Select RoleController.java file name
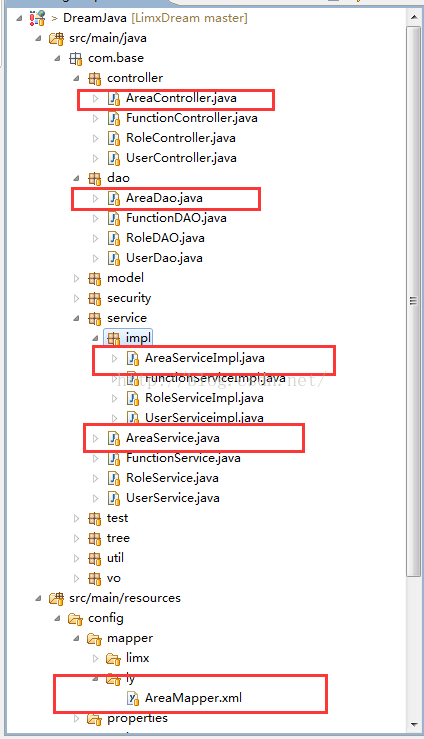The height and width of the screenshot is (739, 424). pos(181,138)
